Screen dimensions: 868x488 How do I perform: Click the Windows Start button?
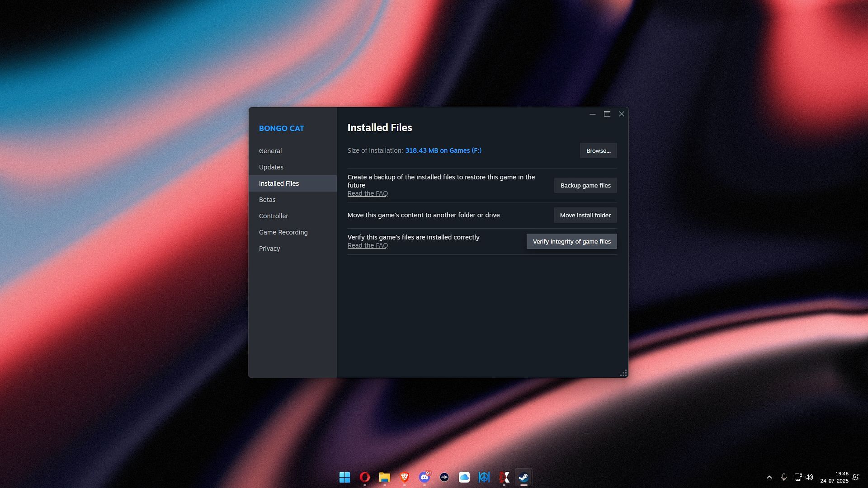pos(344,477)
